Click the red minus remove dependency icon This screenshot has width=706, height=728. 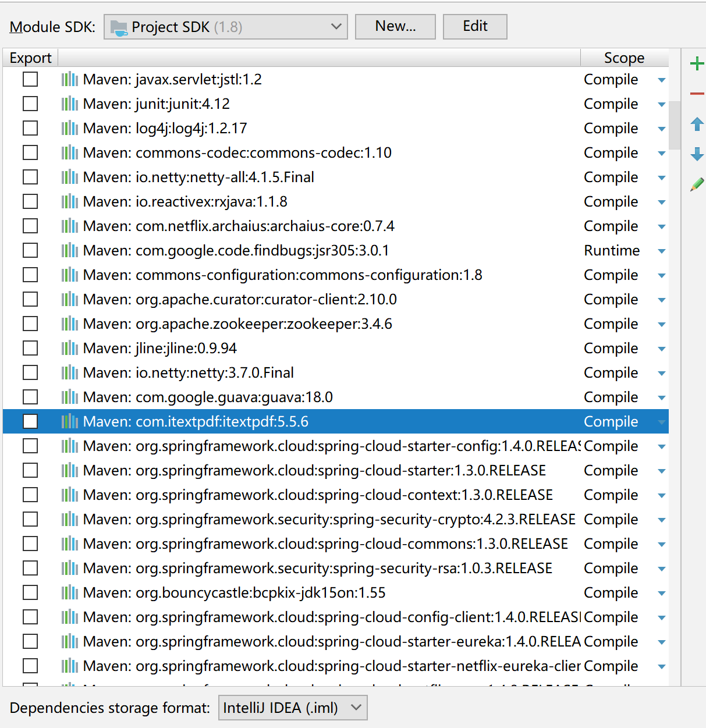(x=697, y=94)
